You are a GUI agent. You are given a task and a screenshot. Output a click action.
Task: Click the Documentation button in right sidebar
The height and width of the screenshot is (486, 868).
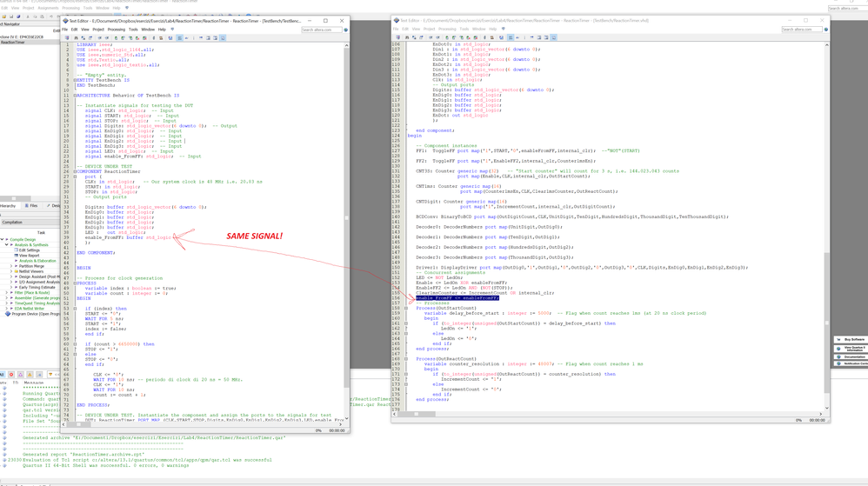tap(851, 356)
